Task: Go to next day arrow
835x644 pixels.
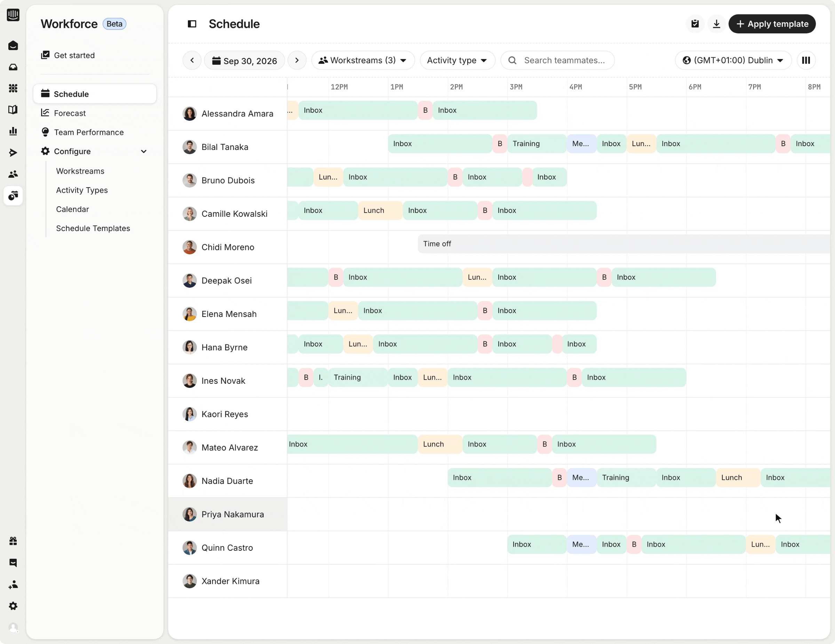Action: 297,61
